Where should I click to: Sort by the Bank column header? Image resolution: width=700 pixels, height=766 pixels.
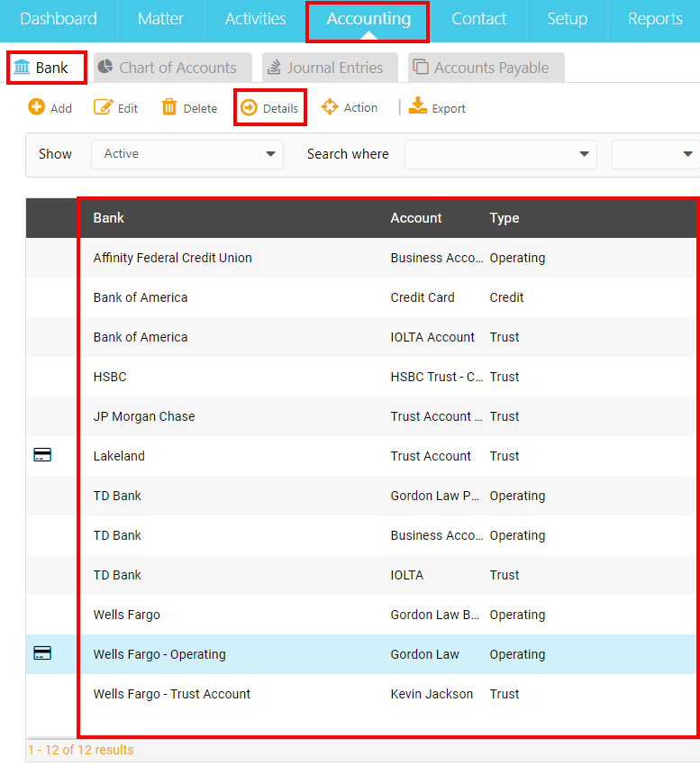(x=108, y=218)
